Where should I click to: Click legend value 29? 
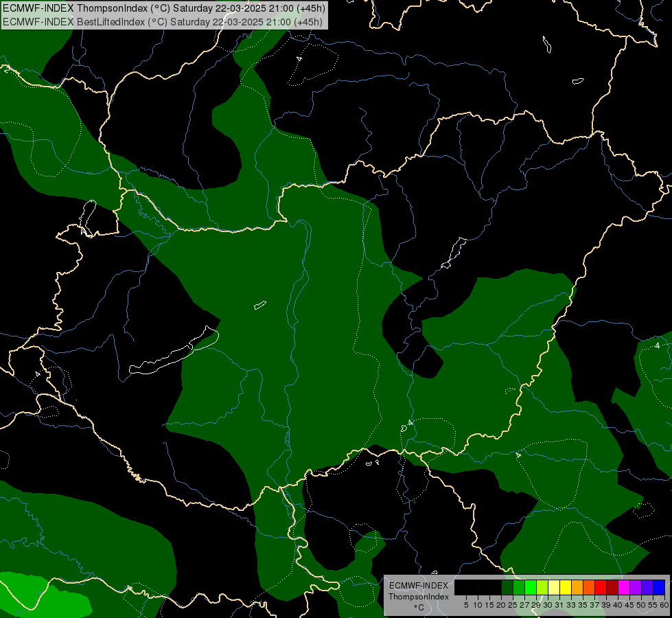(536, 605)
